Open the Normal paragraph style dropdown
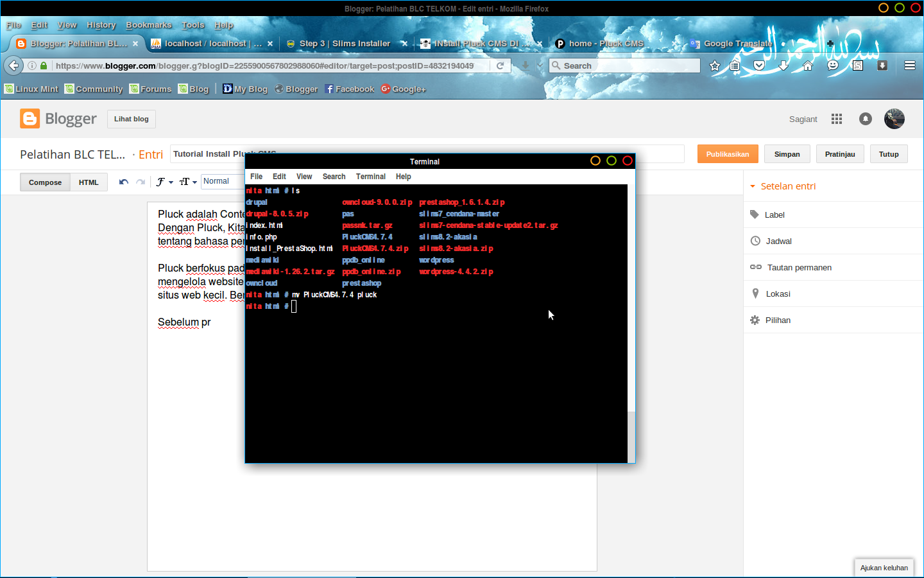This screenshot has height=578, width=924. coord(223,181)
